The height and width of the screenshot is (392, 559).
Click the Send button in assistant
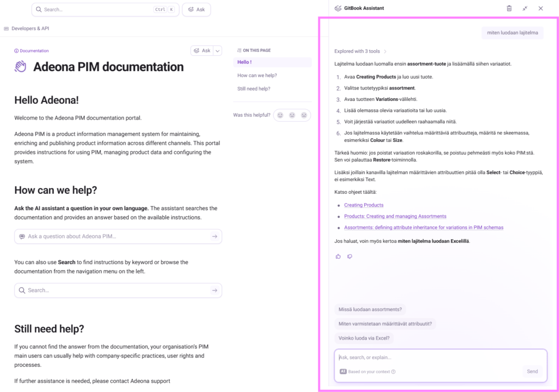[532, 371]
